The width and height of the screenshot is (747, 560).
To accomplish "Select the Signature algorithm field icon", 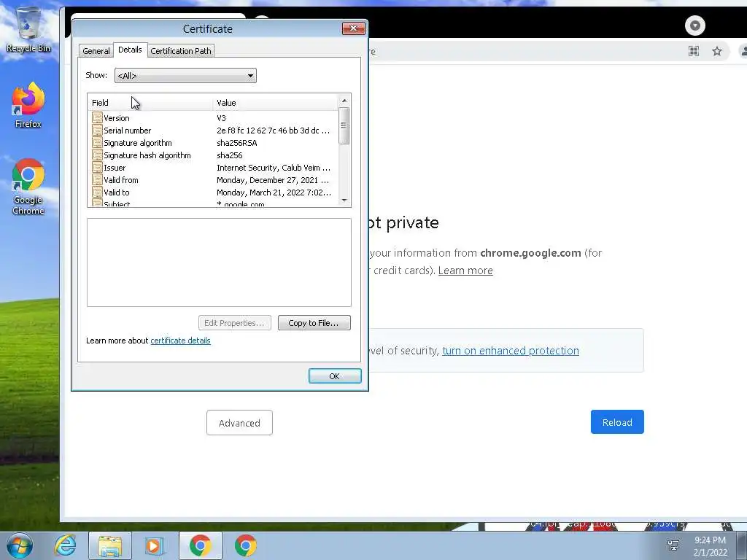I will [x=97, y=142].
